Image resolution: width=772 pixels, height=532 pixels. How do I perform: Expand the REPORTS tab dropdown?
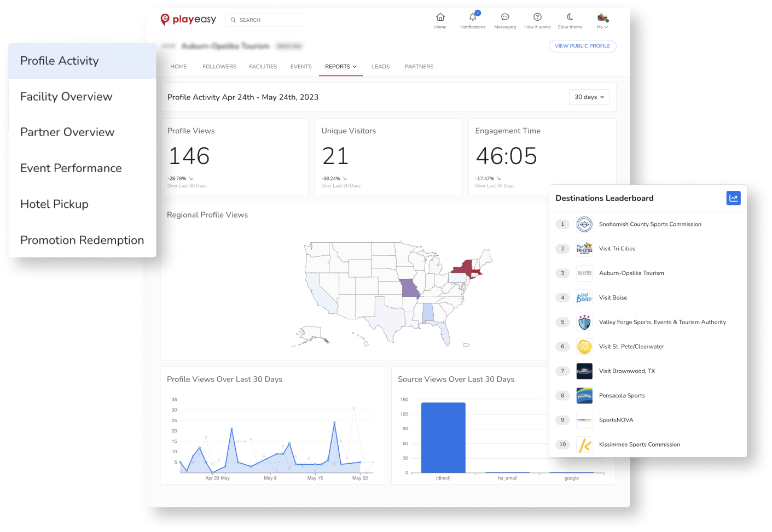[x=341, y=67]
